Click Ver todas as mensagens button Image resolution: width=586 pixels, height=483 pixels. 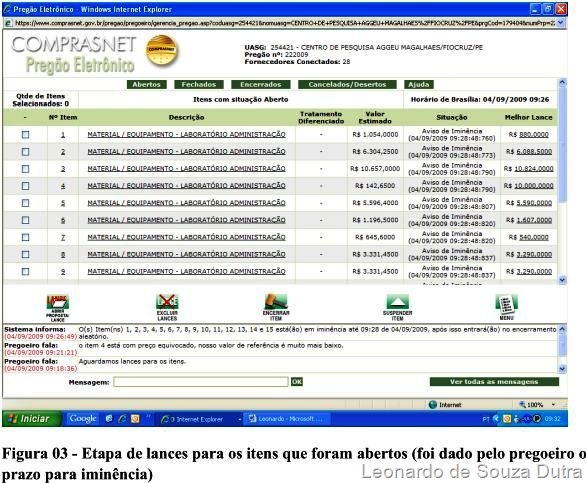tap(494, 382)
